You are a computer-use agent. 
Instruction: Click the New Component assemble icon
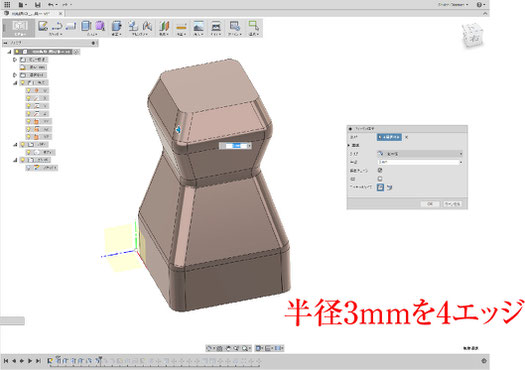click(x=133, y=26)
